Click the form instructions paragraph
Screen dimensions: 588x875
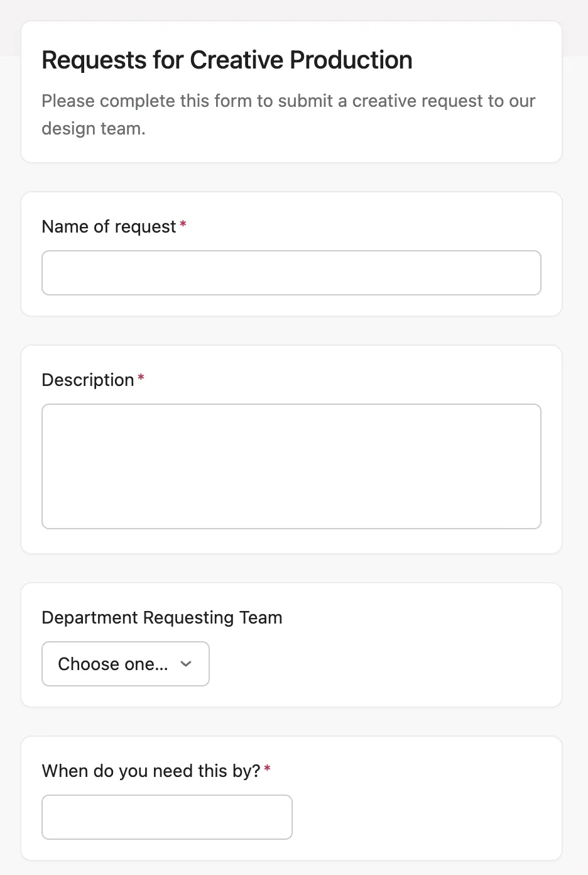[288, 114]
